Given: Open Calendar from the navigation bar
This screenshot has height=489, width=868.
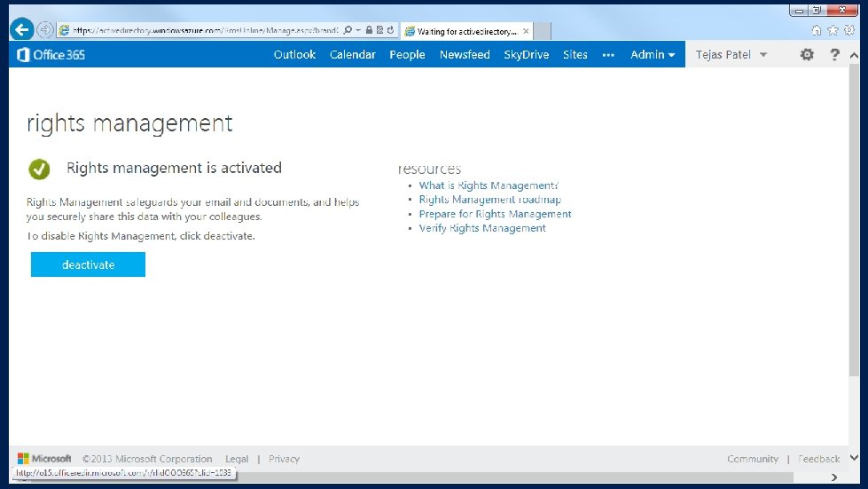Looking at the screenshot, I should pos(353,54).
